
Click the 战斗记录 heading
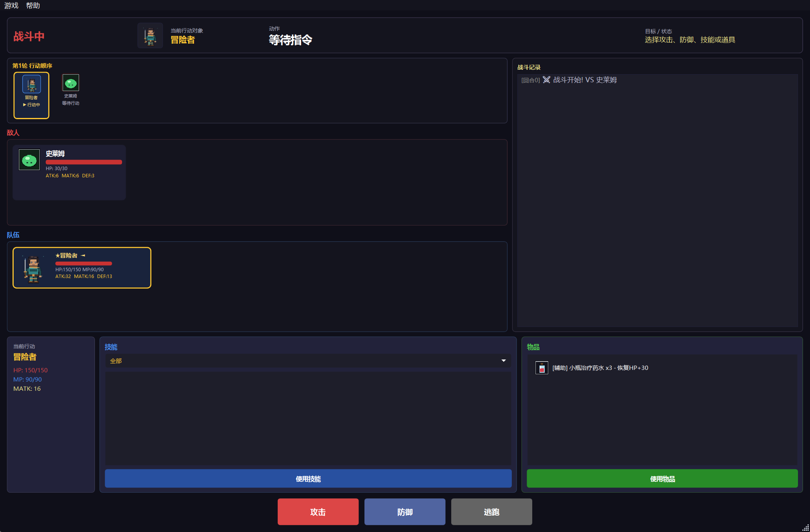click(529, 67)
